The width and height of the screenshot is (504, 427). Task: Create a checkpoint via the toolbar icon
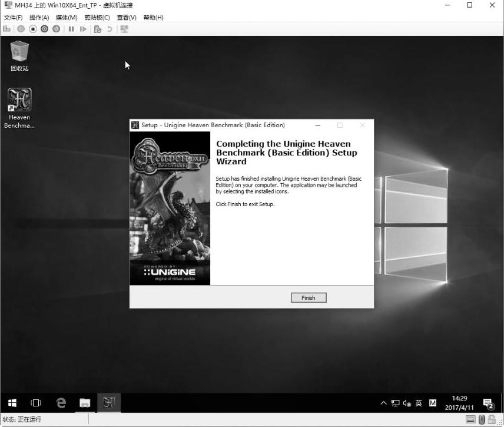tap(98, 29)
